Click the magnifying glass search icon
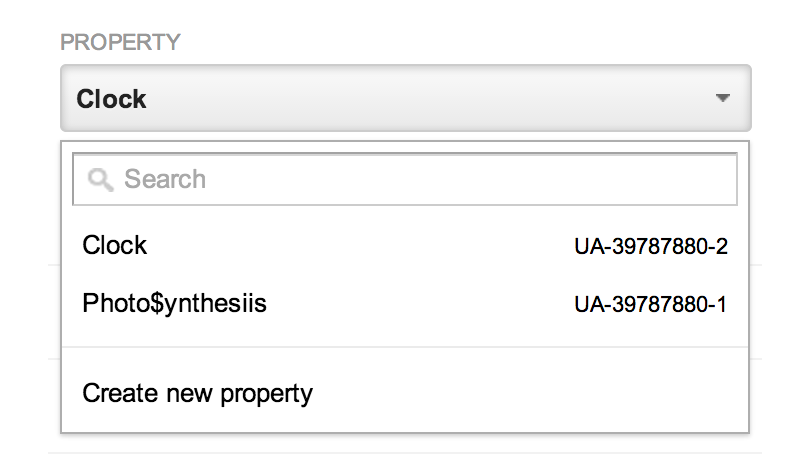This screenshot has height=476, width=802. pos(100,180)
